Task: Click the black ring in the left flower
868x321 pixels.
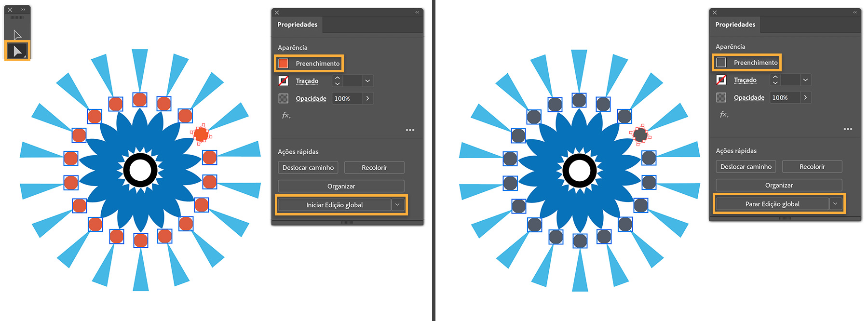Action: 127,170
